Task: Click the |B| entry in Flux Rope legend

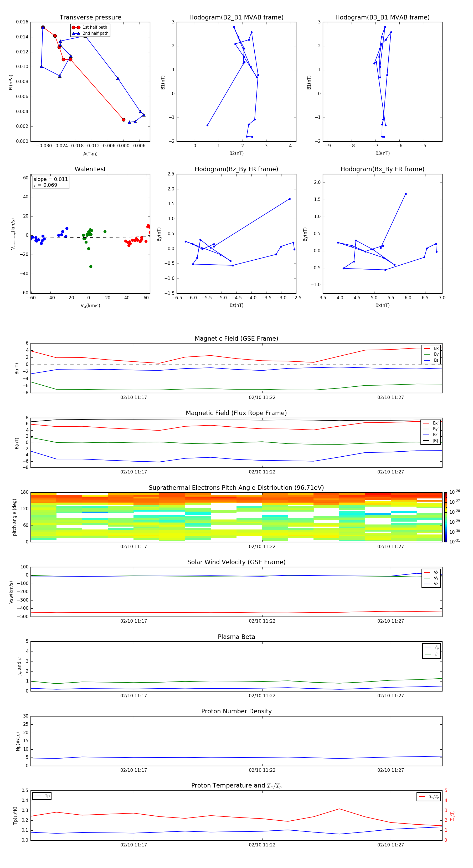Action: click(431, 441)
